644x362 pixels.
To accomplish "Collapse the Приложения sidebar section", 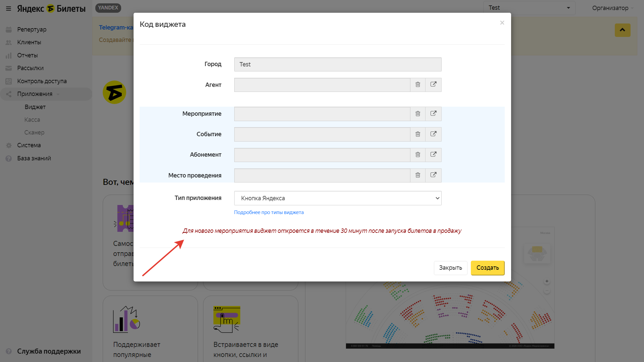I will [58, 94].
